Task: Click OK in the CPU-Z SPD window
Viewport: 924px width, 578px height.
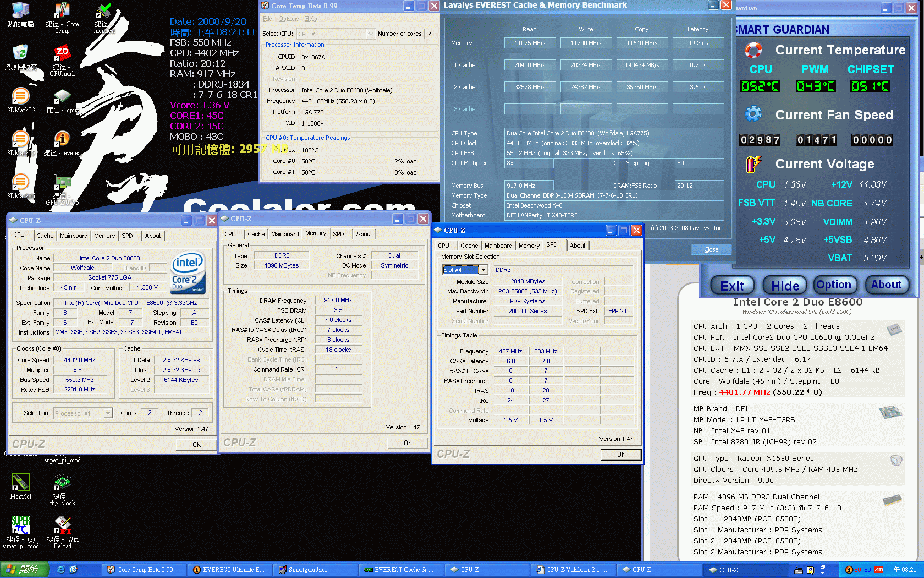Action: 621,455
